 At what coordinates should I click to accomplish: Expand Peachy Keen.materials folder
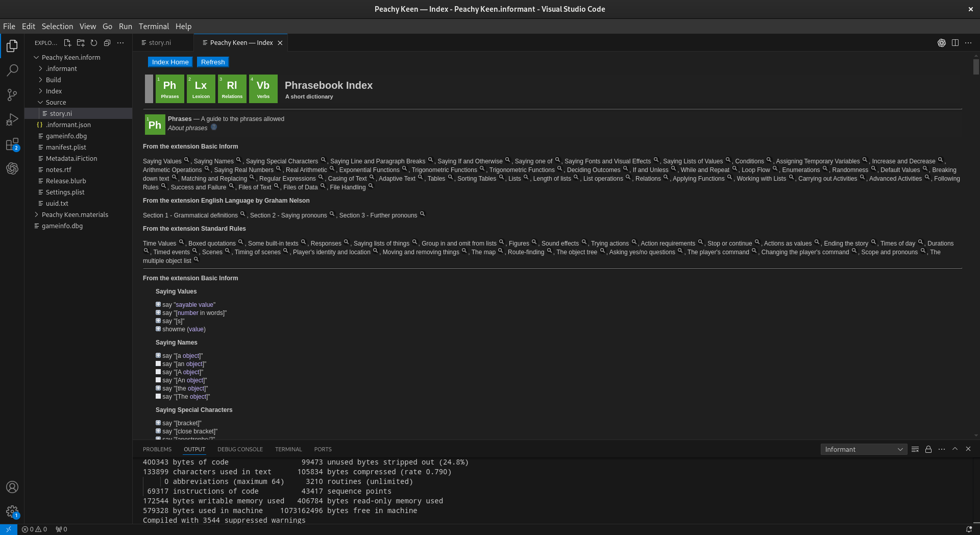[x=79, y=214]
